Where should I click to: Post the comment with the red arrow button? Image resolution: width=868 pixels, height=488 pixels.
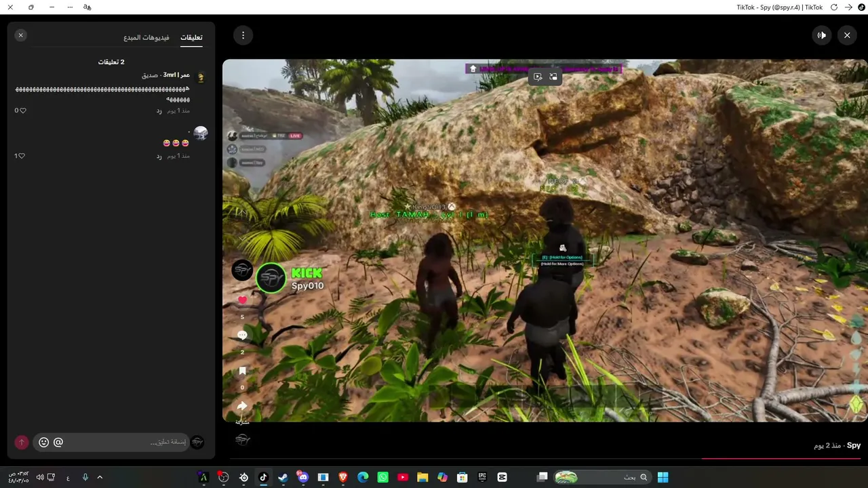[22, 443]
